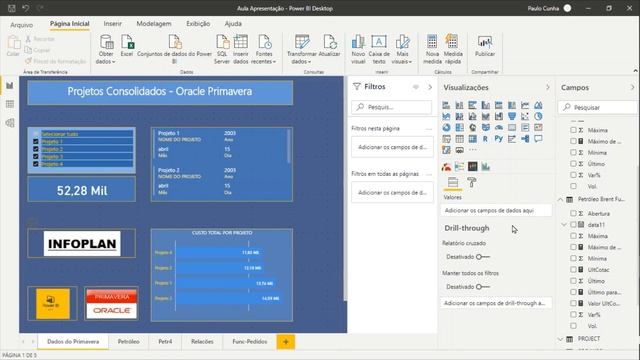
Task: Check the Abertura field
Action: tap(573, 213)
